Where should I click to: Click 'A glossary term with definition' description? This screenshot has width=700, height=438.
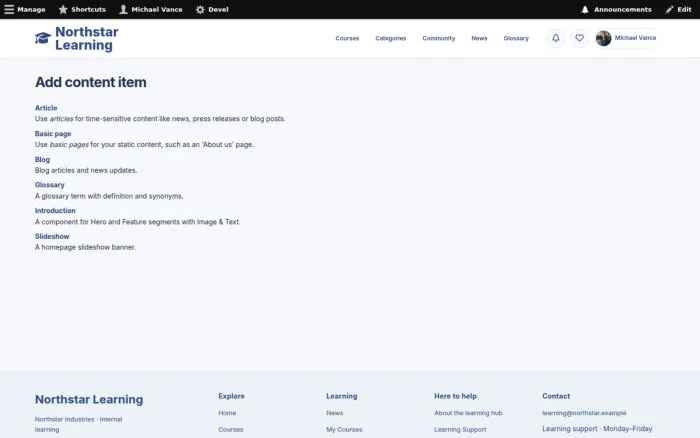[109, 196]
